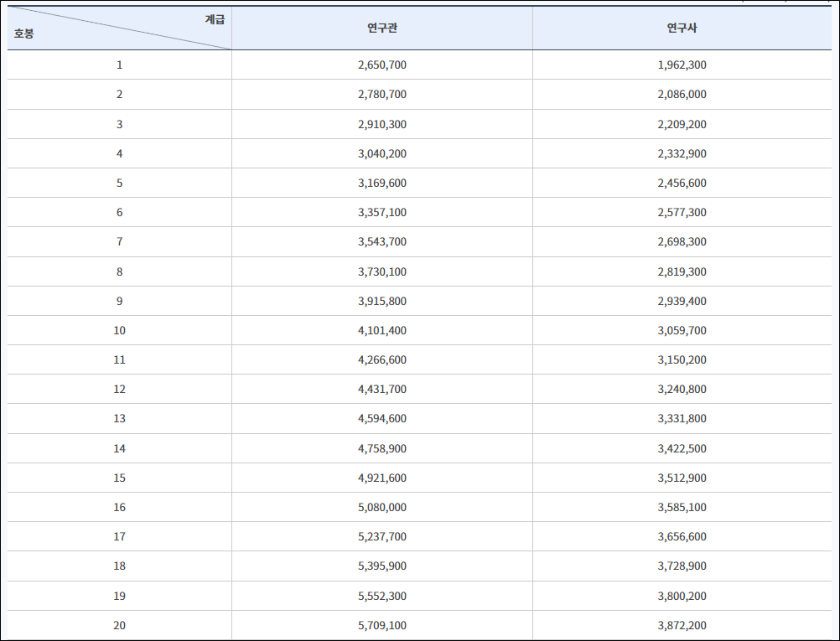Image resolution: width=840 pixels, height=641 pixels.
Task: Select the cell with 3,240,800
Action: tap(682, 389)
